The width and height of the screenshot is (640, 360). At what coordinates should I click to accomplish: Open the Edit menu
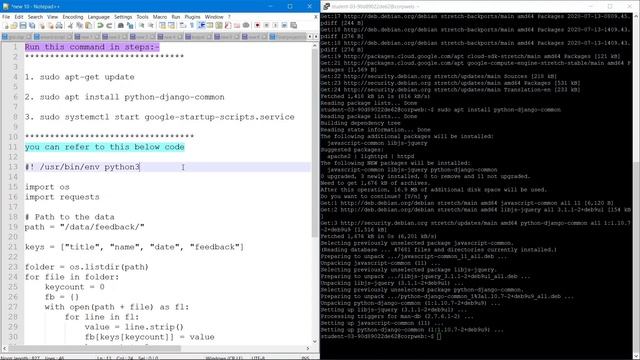(x=19, y=17)
